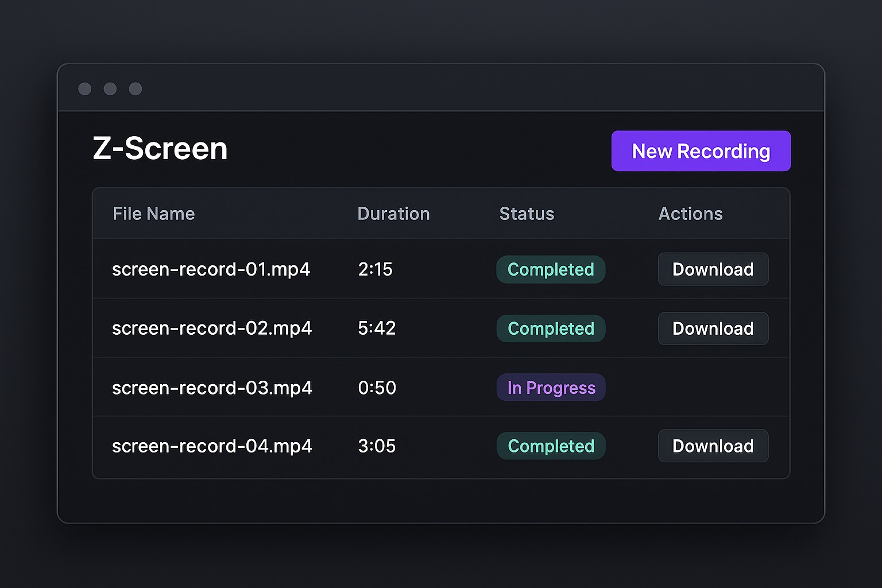Select the Status column header

(x=527, y=214)
